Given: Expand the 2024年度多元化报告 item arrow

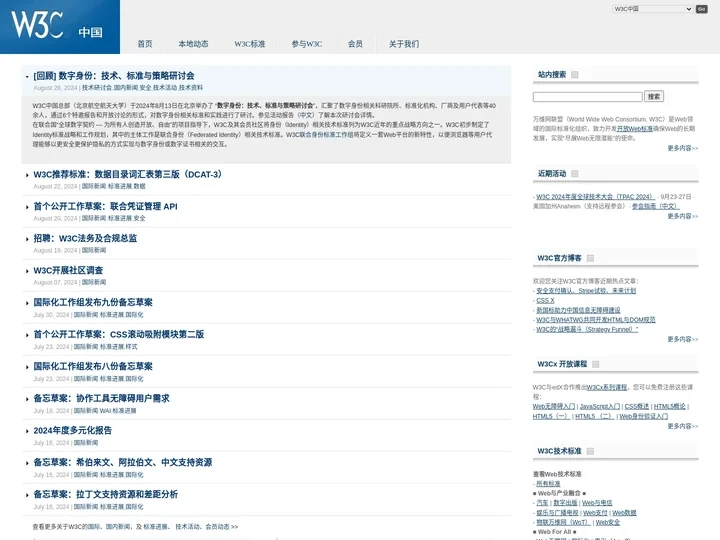Looking at the screenshot, I should [27, 431].
